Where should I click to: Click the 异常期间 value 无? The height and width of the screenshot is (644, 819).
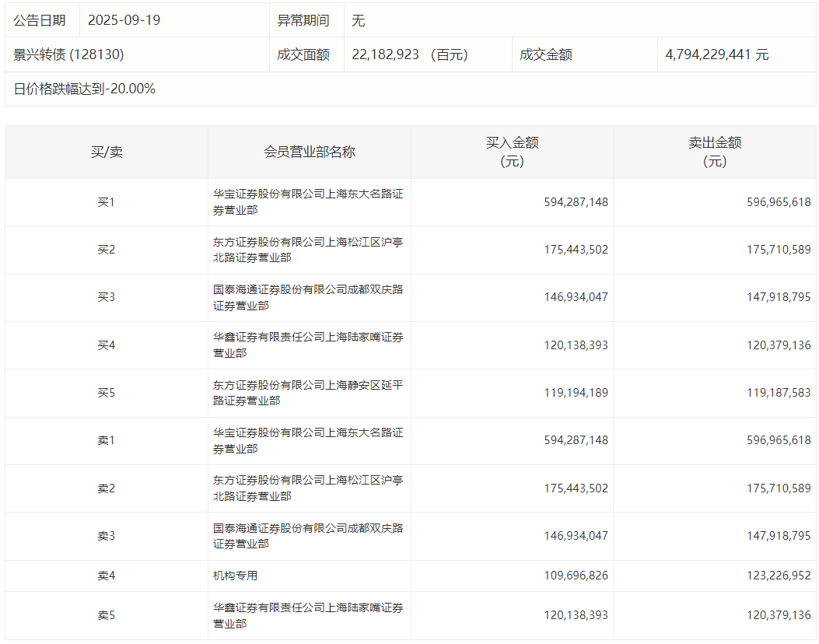pyautogui.click(x=358, y=20)
